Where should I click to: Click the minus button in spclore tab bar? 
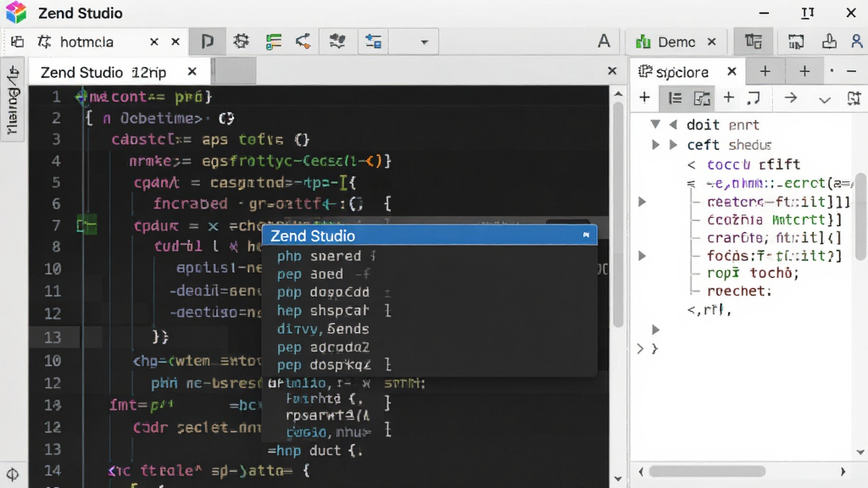click(851, 71)
